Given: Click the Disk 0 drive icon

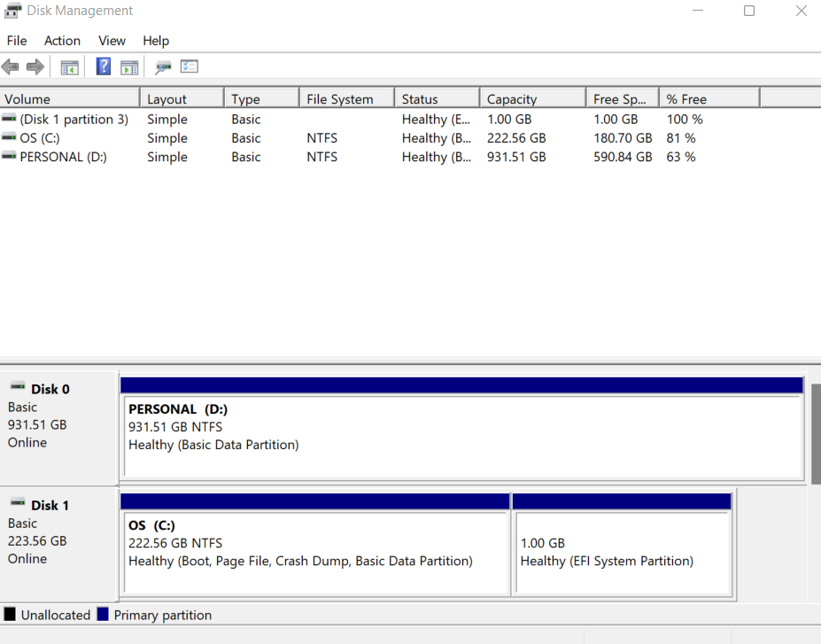Looking at the screenshot, I should coord(19,388).
